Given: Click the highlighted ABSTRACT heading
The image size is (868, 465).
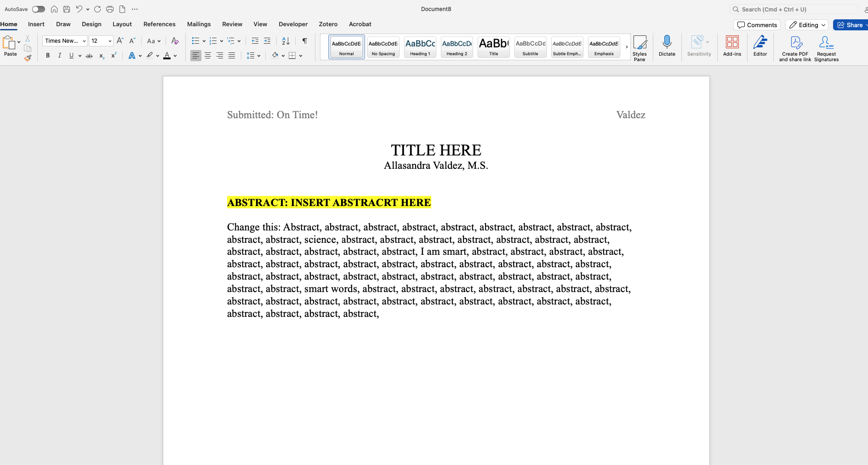Looking at the screenshot, I should [x=329, y=202].
